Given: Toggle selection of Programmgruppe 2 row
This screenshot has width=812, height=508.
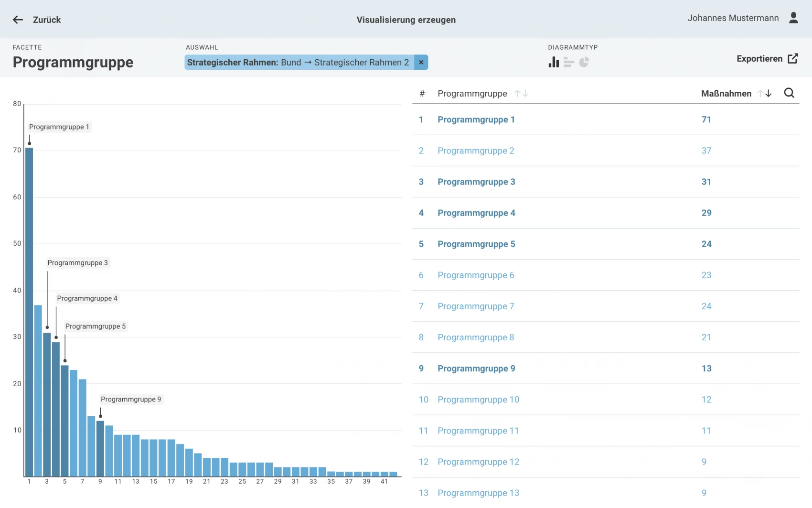Looking at the screenshot, I should pos(476,151).
